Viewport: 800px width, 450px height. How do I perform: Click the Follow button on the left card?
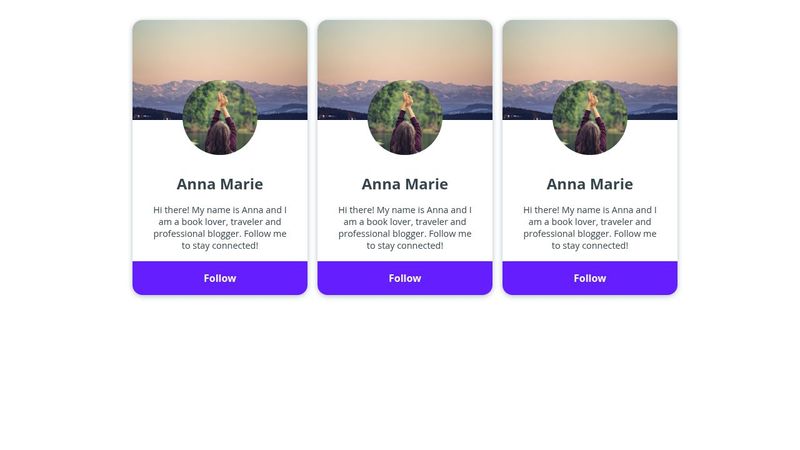point(220,278)
